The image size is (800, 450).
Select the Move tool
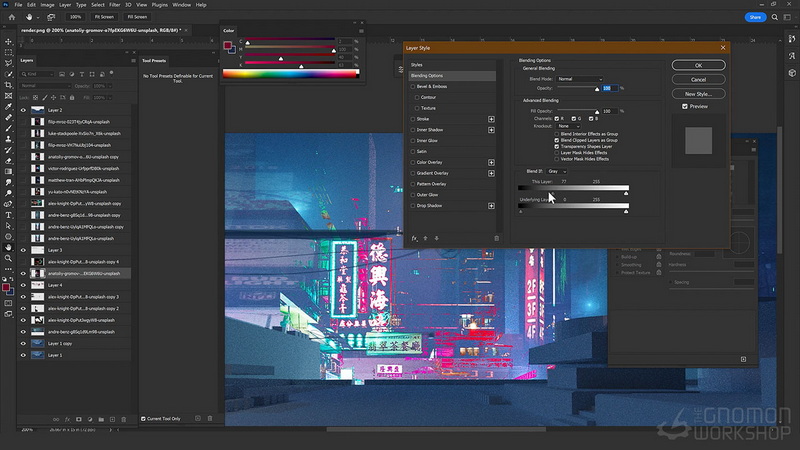8,41
